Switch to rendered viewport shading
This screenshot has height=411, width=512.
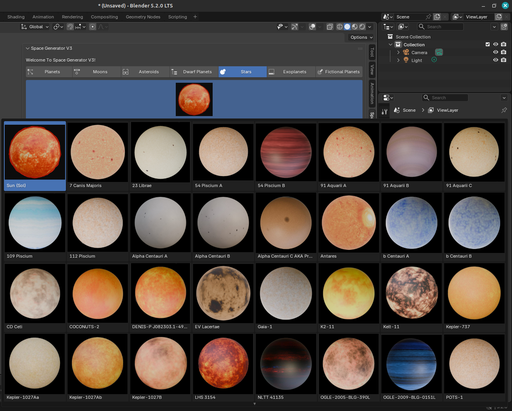tap(362, 27)
